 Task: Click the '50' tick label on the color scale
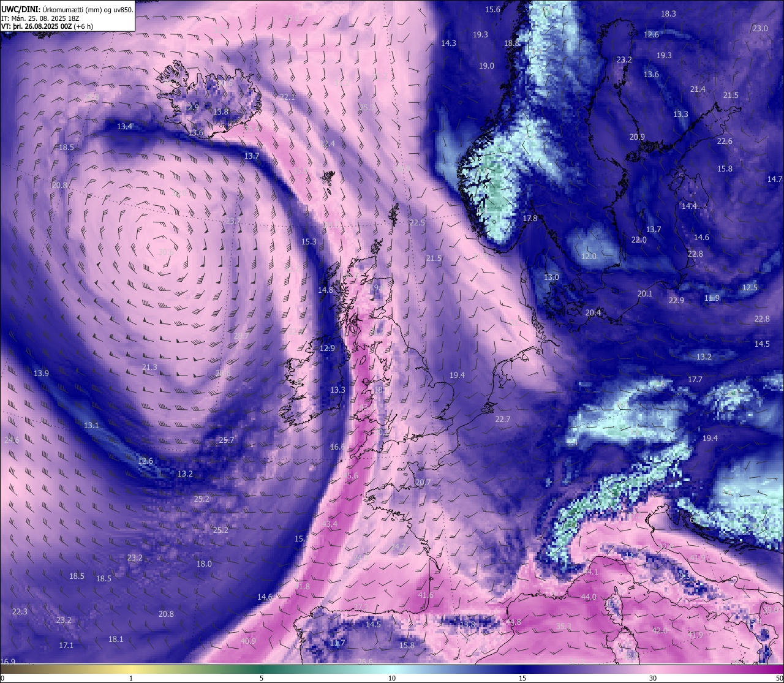[779, 679]
